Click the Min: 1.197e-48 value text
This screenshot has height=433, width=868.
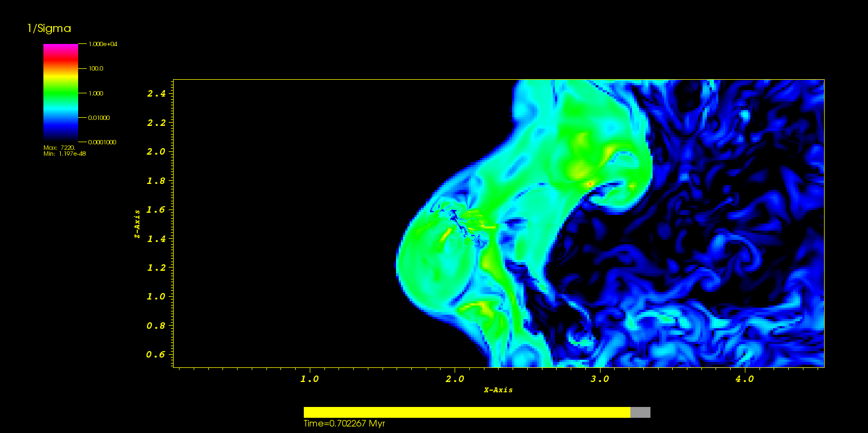[65, 154]
